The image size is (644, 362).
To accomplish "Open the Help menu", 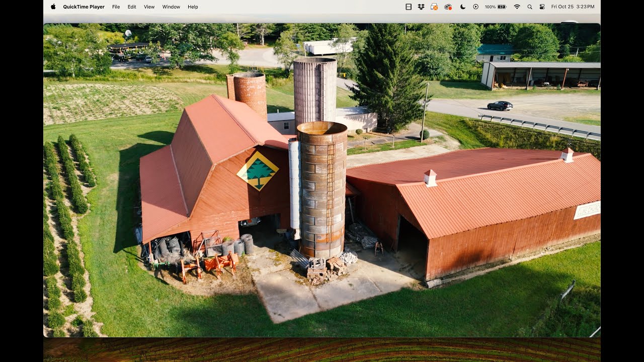I will [193, 7].
